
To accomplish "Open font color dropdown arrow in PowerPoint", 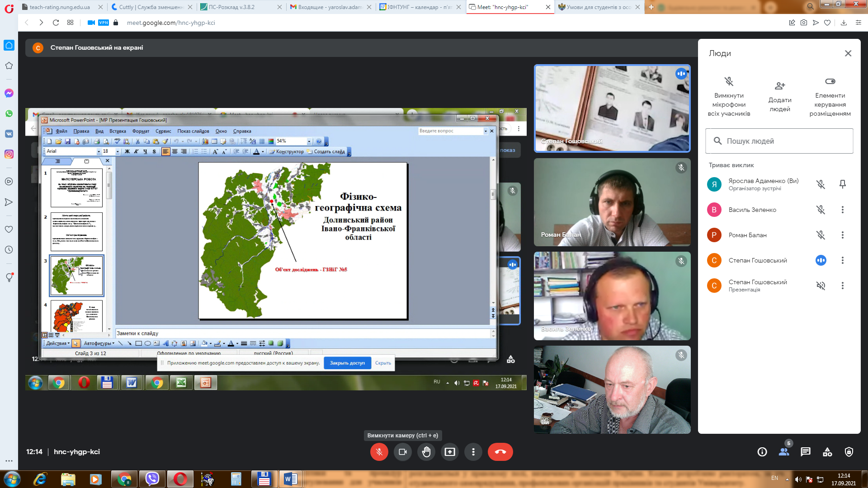I will coord(263,151).
